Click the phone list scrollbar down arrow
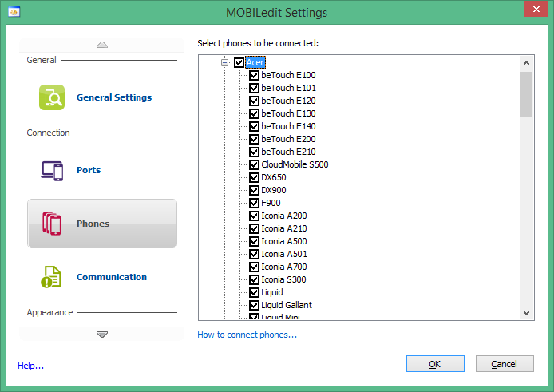Screen dimensions: 554x392 (526, 312)
